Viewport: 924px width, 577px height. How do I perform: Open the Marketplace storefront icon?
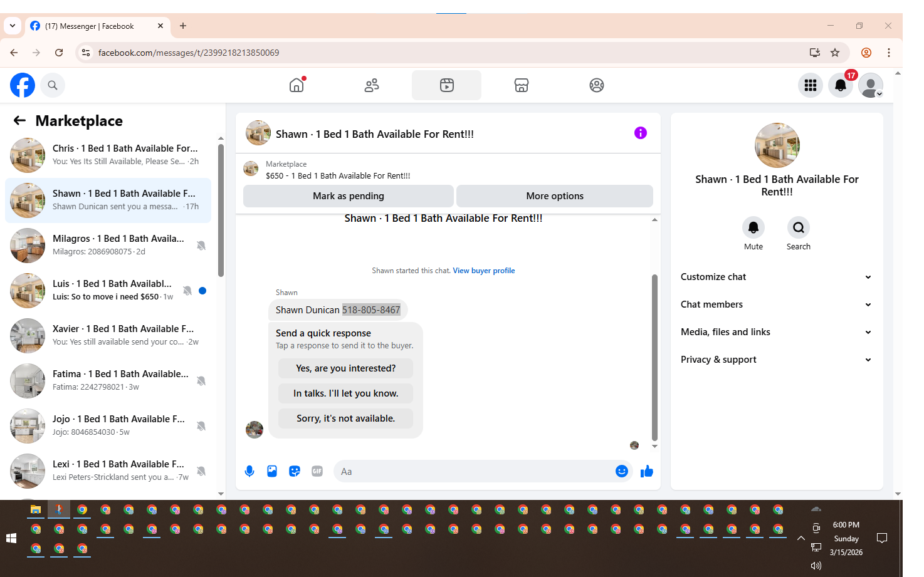coord(522,85)
